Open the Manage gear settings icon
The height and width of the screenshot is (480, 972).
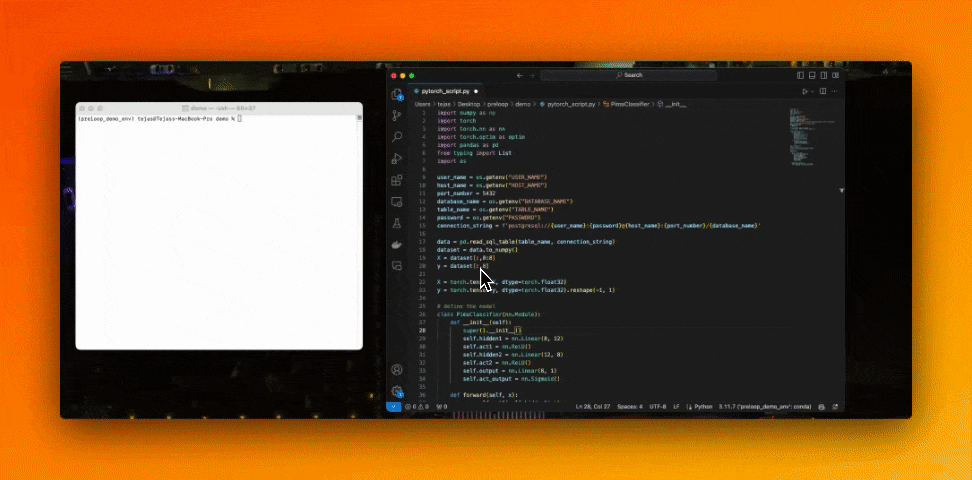pos(397,391)
